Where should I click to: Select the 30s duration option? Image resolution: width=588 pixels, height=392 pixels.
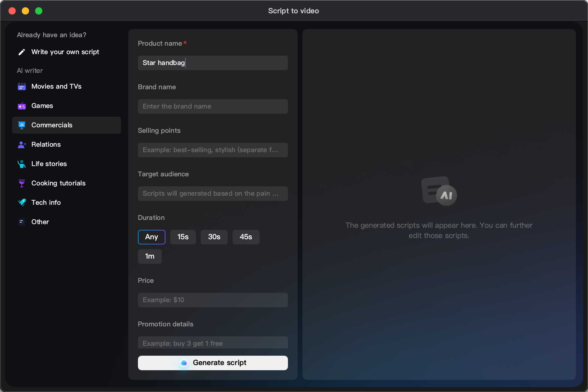(x=214, y=237)
